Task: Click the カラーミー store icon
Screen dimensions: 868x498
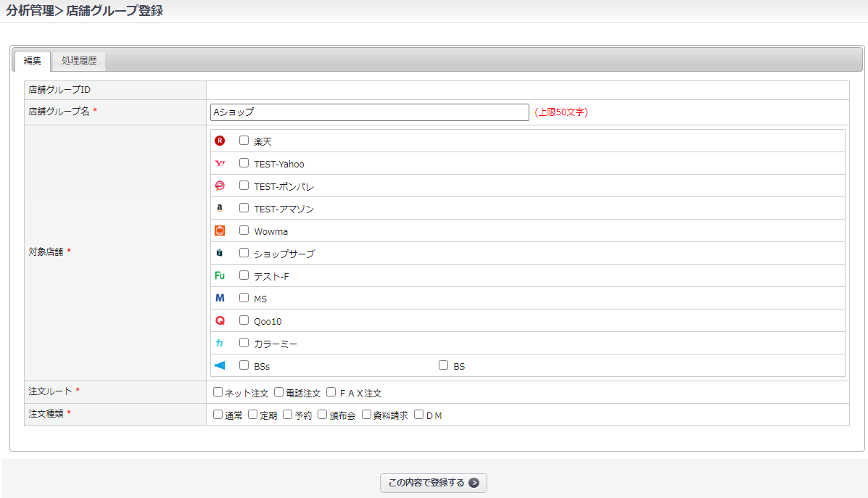Action: [220, 343]
